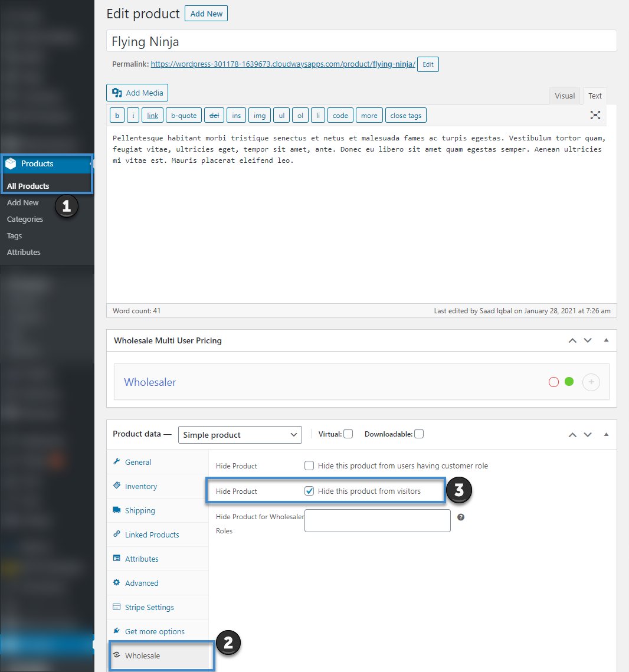Click the red circle on Wholesaler row
The image size is (629, 672).
coord(553,382)
